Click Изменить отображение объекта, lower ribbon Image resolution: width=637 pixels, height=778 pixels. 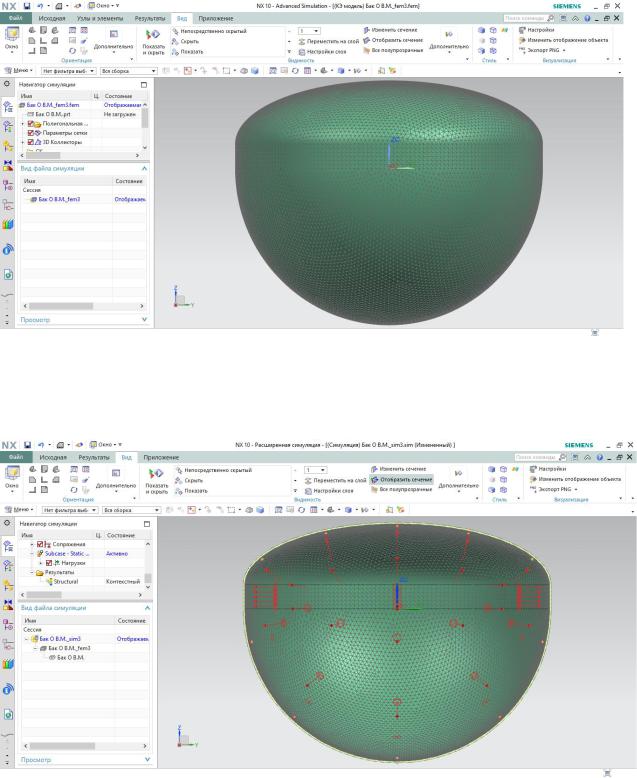pos(575,479)
